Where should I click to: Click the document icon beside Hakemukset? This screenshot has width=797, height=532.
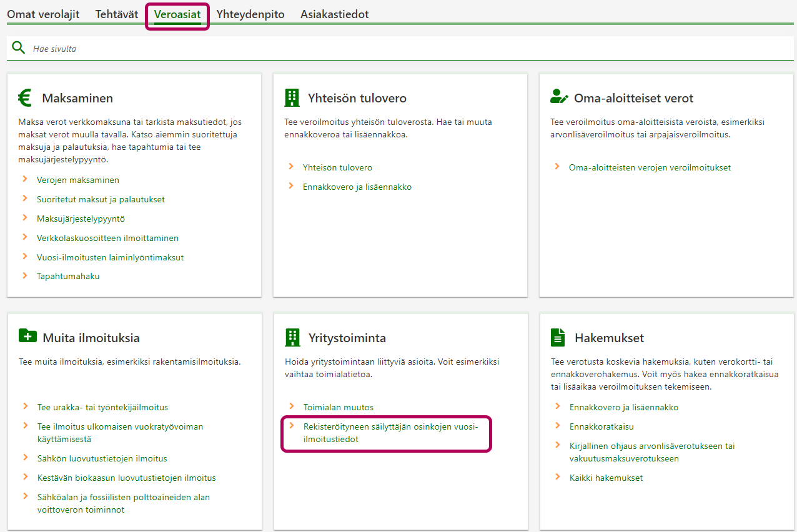[557, 337]
